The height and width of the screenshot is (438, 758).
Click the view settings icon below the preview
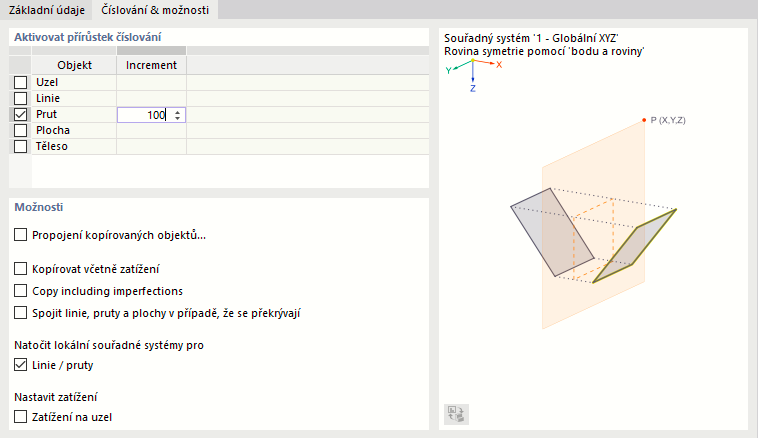(x=455, y=414)
